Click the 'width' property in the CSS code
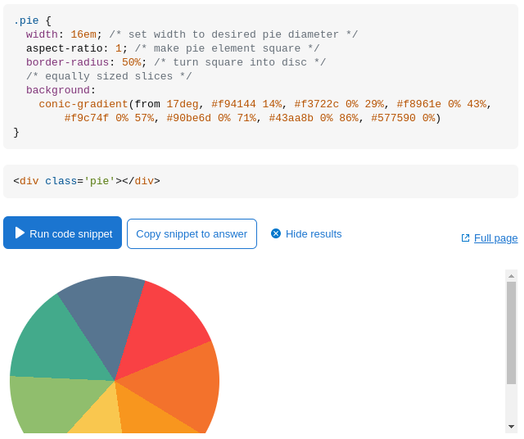 pos(42,34)
